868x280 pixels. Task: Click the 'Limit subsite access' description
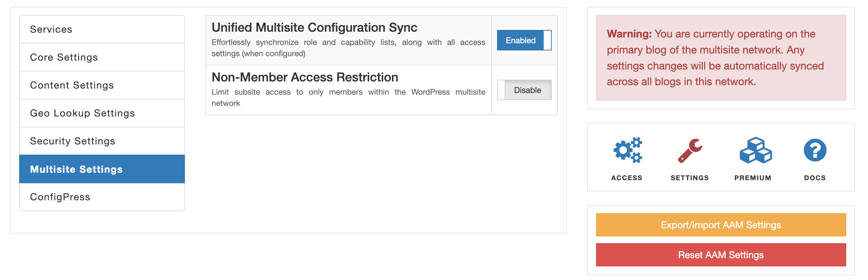coord(348,97)
